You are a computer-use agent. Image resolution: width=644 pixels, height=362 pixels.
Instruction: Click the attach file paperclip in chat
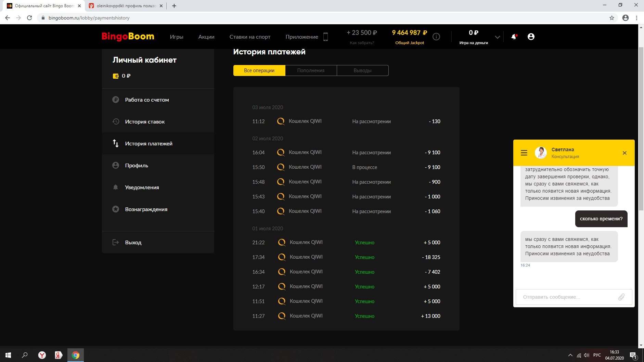click(621, 297)
